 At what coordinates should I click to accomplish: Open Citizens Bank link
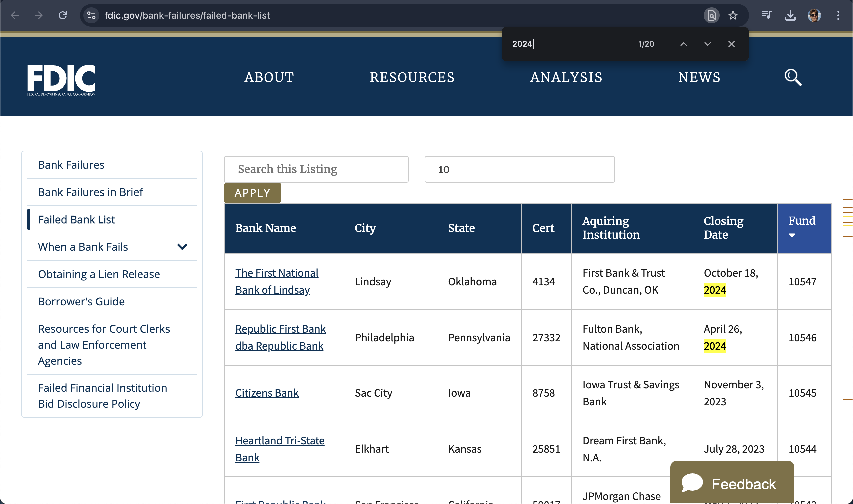click(x=267, y=393)
